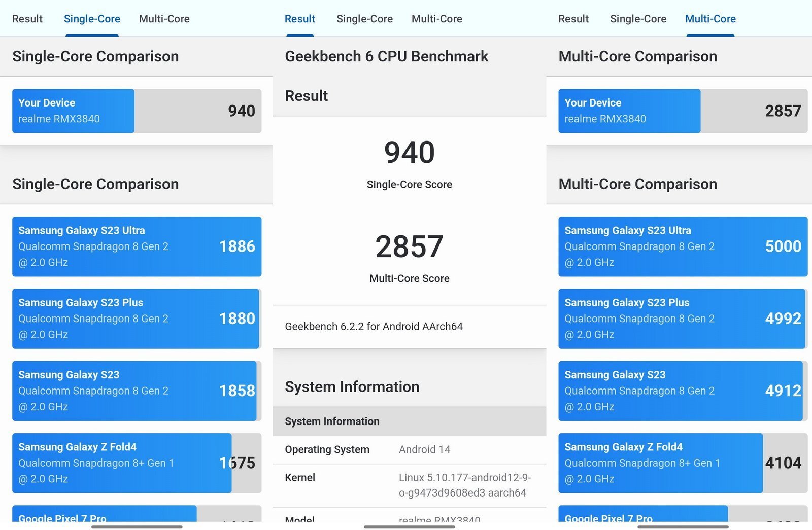Open Single-Core tab in right panel

(638, 19)
